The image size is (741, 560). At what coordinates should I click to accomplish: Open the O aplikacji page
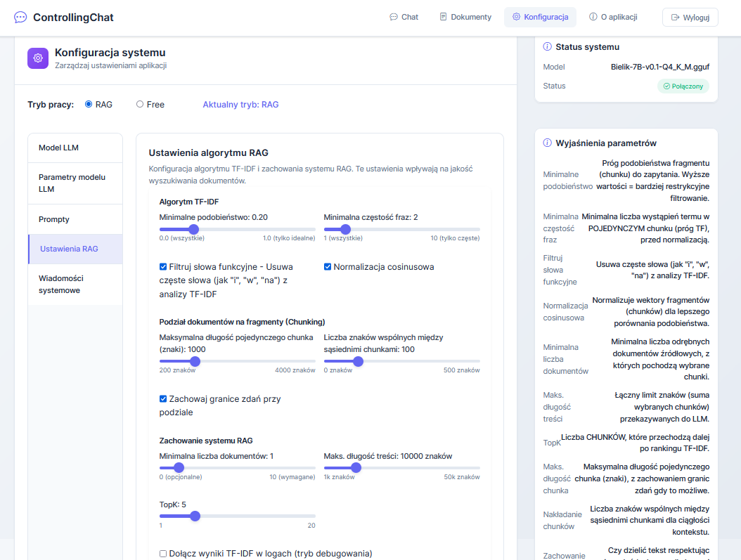tap(613, 17)
